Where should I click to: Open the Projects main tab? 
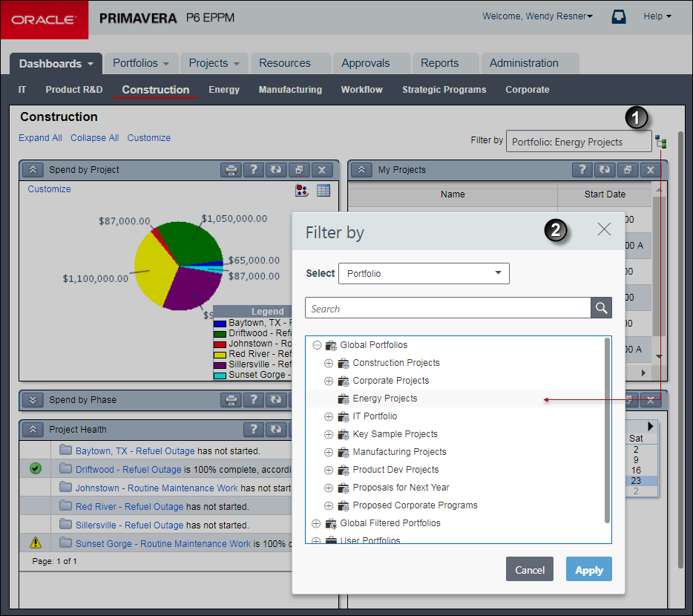point(214,63)
